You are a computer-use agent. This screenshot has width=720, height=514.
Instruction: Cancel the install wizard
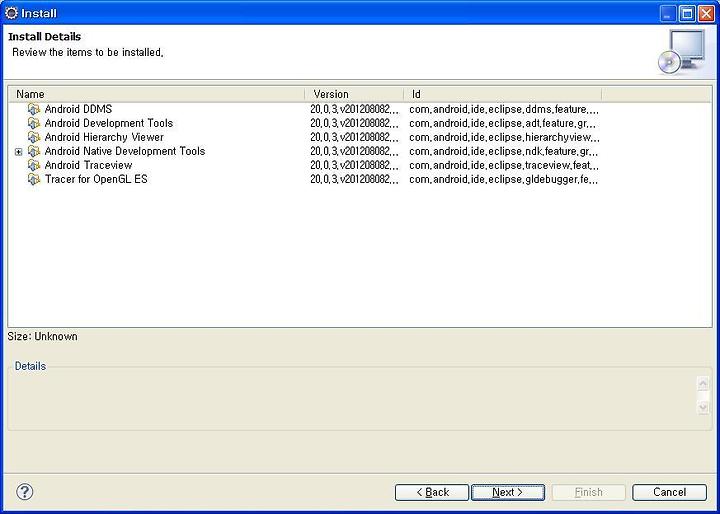point(669,492)
